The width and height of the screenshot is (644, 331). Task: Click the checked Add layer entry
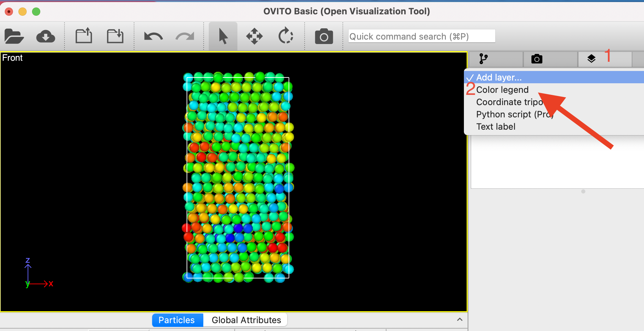(x=499, y=77)
